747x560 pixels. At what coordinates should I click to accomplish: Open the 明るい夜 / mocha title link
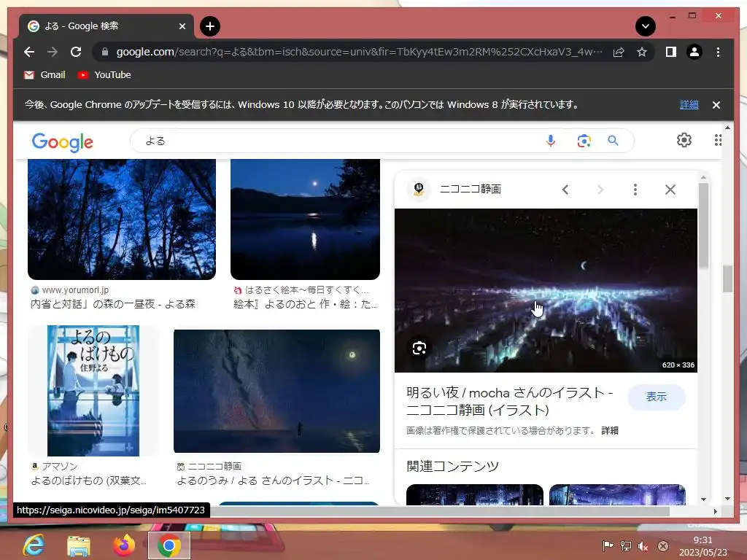pos(510,401)
